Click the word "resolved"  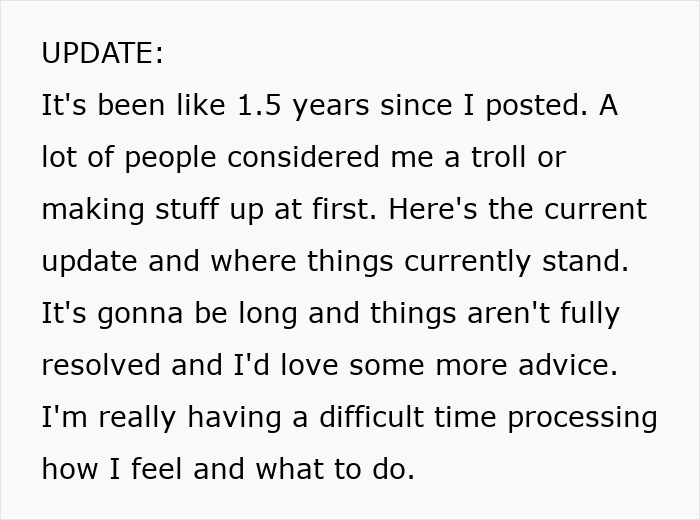point(103,366)
